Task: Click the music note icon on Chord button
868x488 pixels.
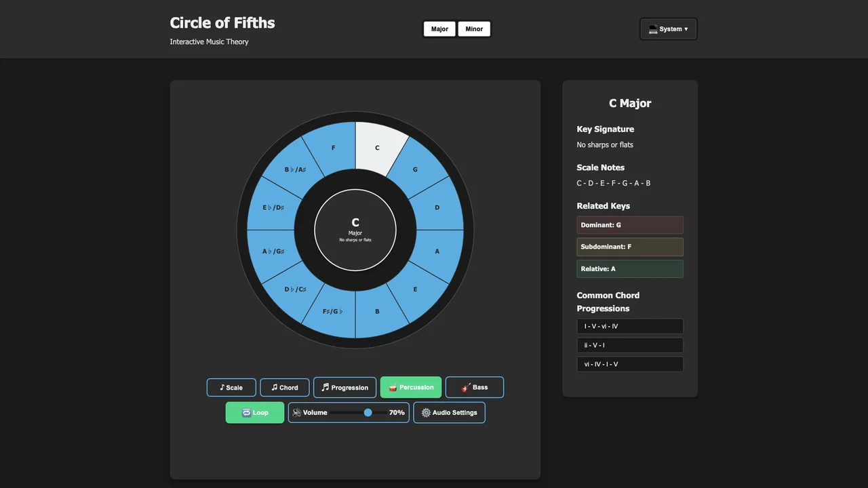Action: click(275, 387)
